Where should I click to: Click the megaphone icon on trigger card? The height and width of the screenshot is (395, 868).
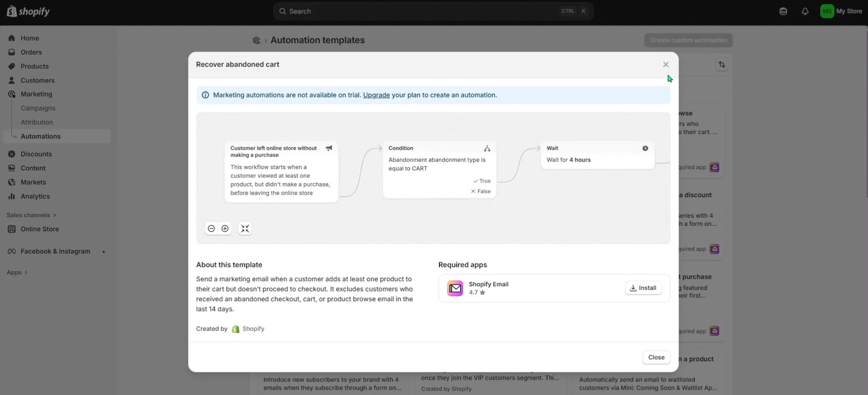tap(329, 148)
